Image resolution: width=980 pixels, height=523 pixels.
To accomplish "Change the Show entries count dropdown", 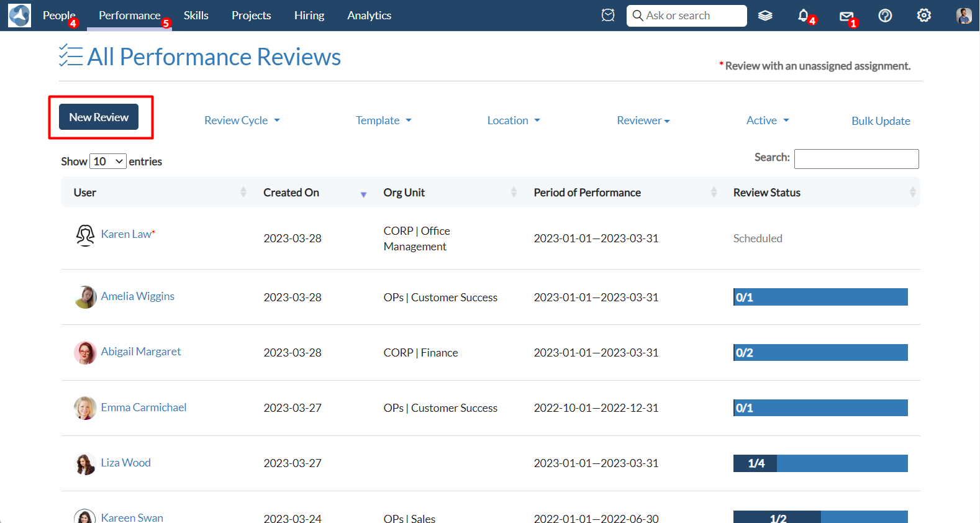I will point(108,161).
